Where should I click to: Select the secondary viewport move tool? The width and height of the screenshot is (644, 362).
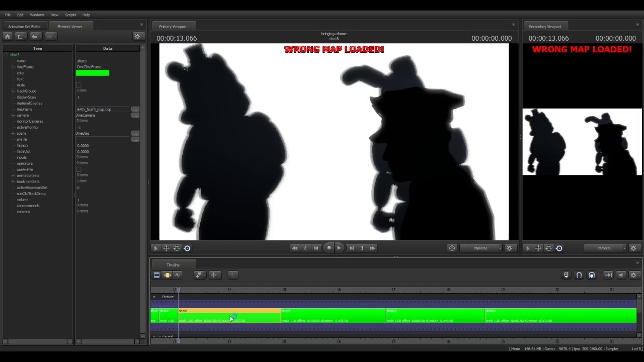[538, 248]
